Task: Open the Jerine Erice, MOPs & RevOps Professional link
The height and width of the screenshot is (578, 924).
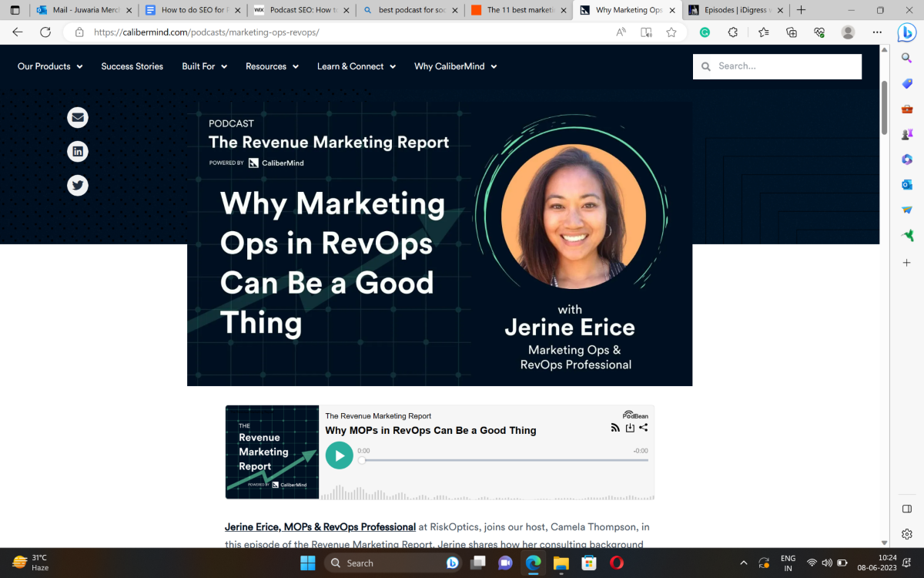Action: click(x=320, y=527)
